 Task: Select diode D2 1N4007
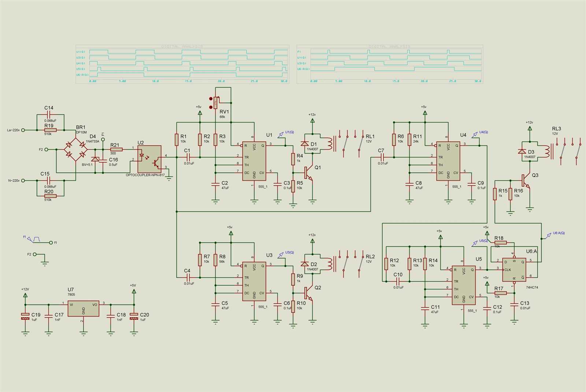(305, 264)
